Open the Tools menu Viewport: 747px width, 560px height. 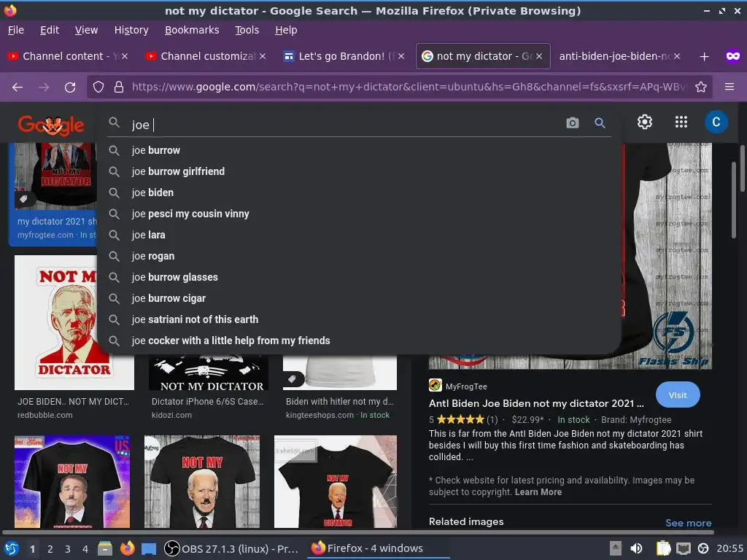pyautogui.click(x=247, y=30)
